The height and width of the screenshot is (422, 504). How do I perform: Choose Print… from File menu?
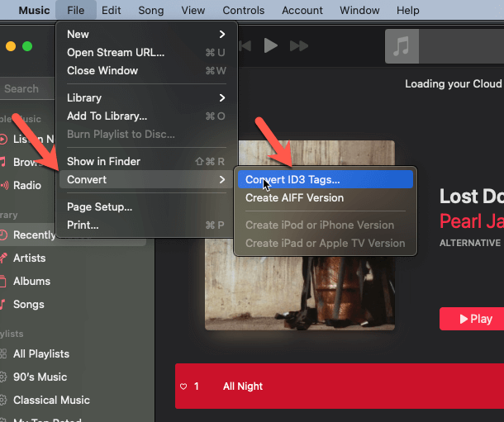pyautogui.click(x=146, y=225)
